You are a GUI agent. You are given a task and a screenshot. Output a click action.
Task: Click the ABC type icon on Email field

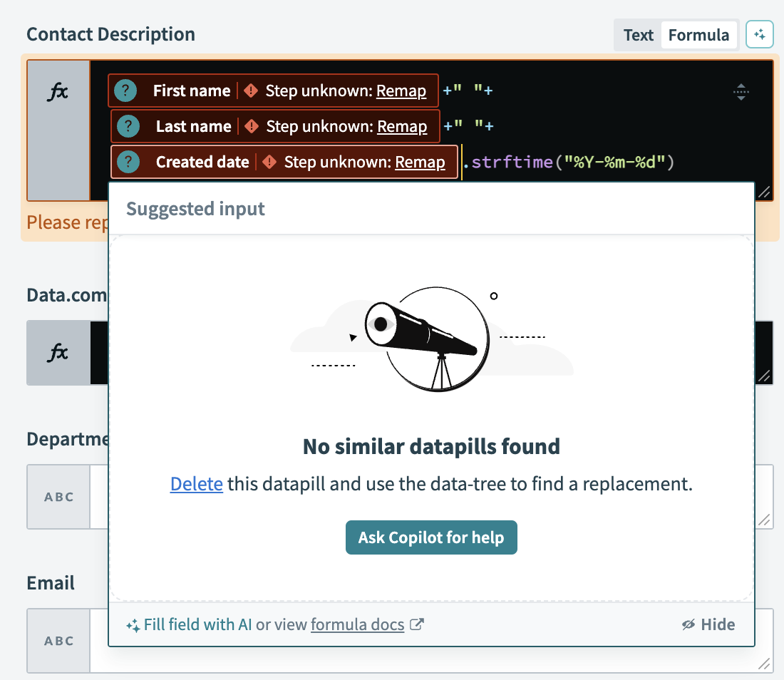(x=58, y=641)
